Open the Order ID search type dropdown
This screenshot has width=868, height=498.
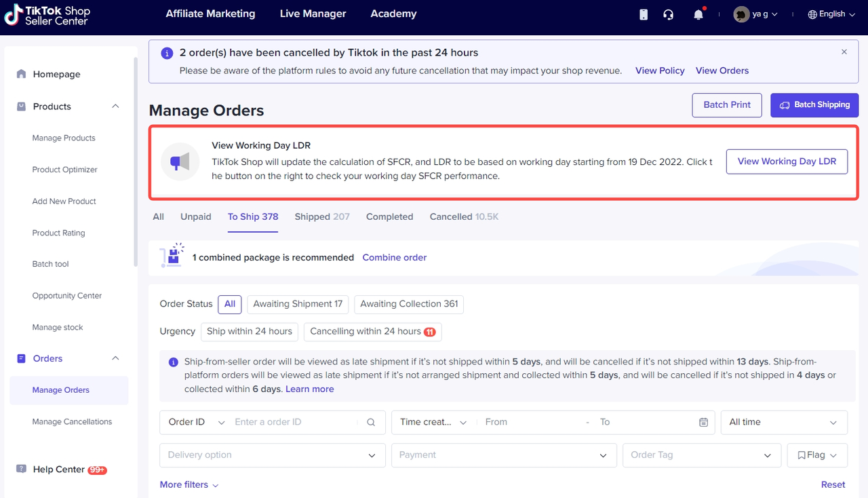click(x=197, y=422)
